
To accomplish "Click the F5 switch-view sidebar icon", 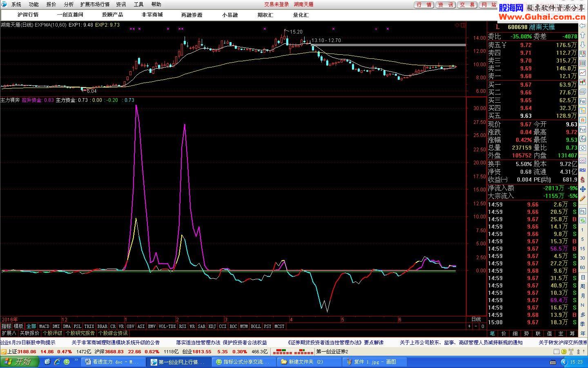I will tap(583, 211).
